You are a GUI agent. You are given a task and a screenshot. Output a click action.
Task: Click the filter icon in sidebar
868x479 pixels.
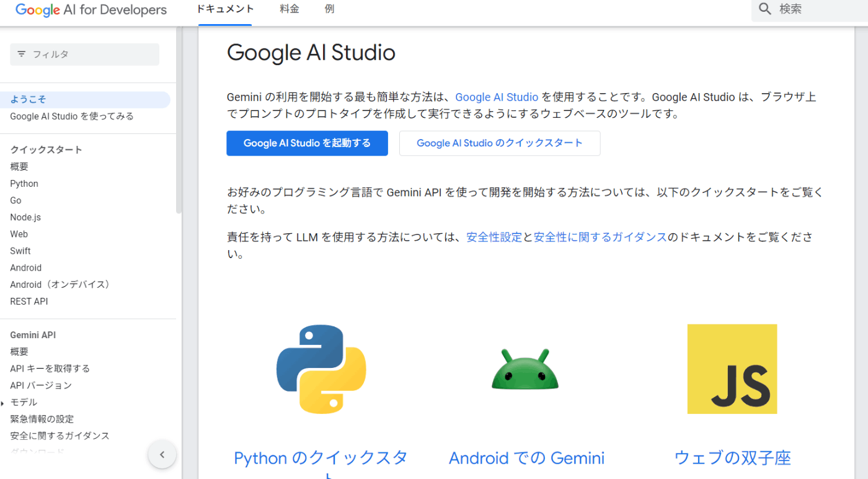pos(22,54)
